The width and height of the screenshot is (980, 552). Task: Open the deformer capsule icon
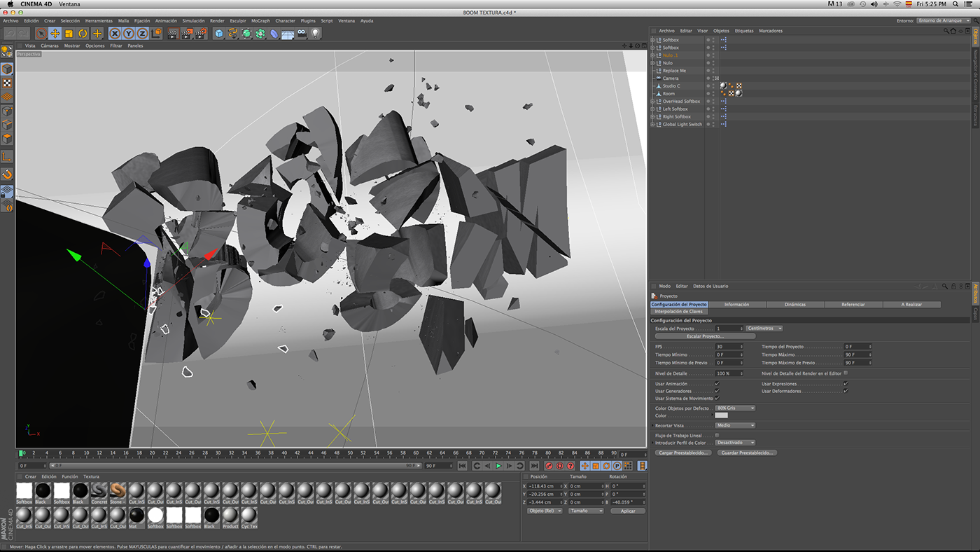tap(274, 34)
